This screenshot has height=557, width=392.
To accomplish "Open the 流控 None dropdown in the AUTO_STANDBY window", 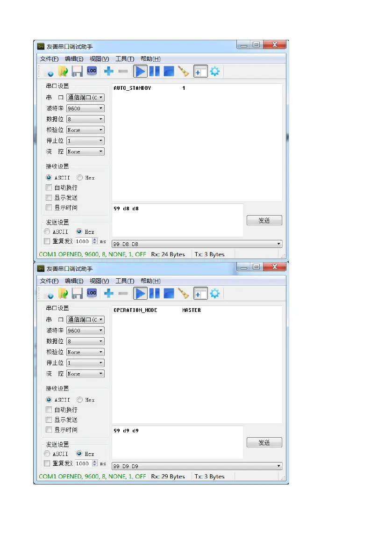I will (x=86, y=152).
